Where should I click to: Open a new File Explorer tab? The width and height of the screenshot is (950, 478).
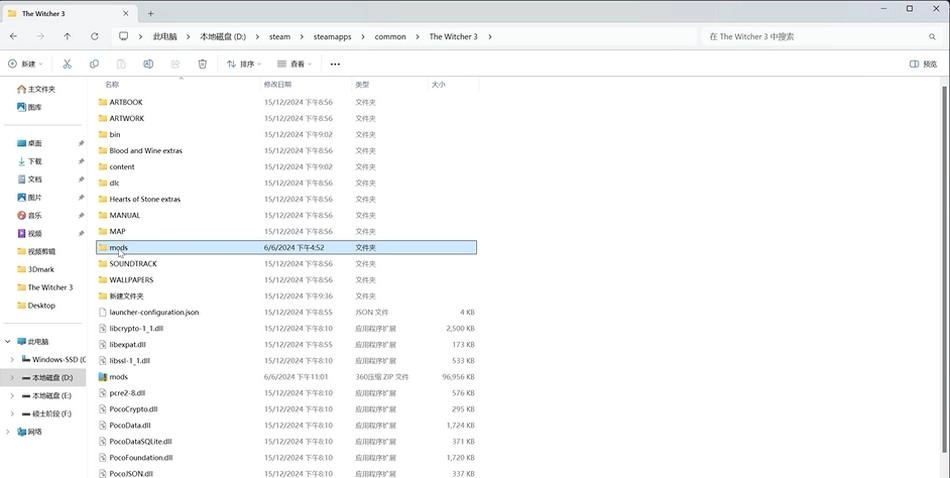[x=150, y=13]
